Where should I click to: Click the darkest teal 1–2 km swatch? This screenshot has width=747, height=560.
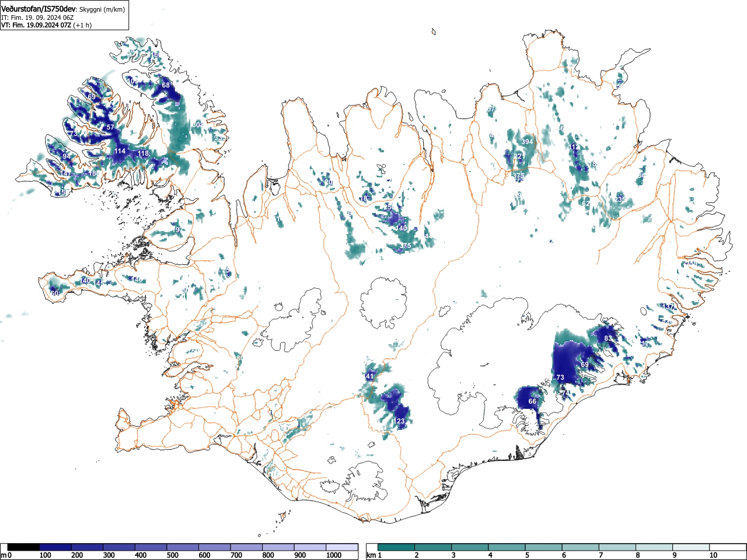pos(397,547)
